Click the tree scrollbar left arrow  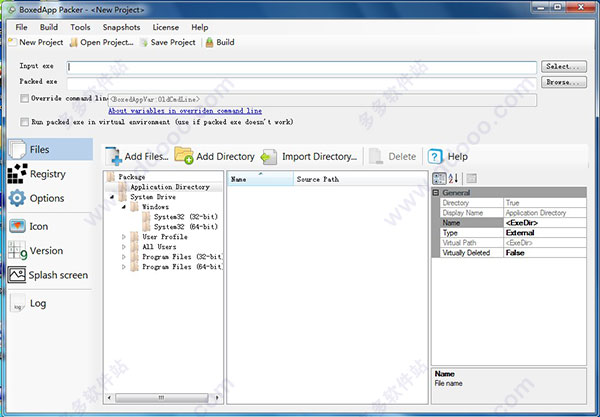click(x=109, y=397)
